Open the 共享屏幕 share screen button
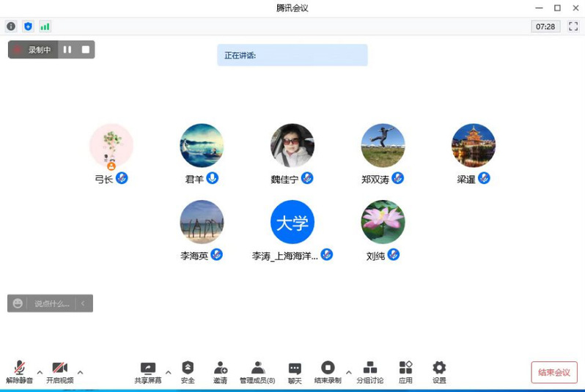Viewport: 585px width, 392px height. pos(147,372)
